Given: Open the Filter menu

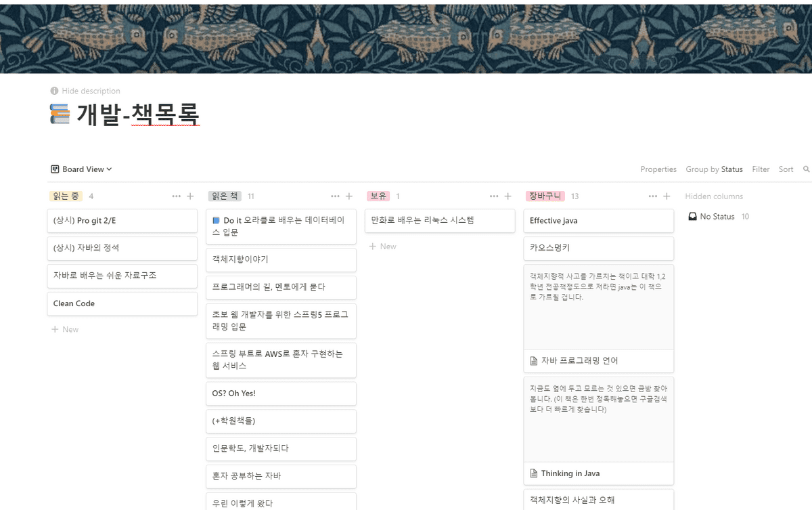Looking at the screenshot, I should (x=761, y=169).
